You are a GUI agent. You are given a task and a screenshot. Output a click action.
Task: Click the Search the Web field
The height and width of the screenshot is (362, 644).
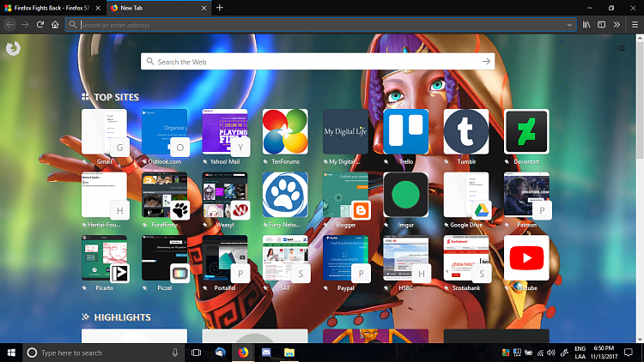click(318, 62)
